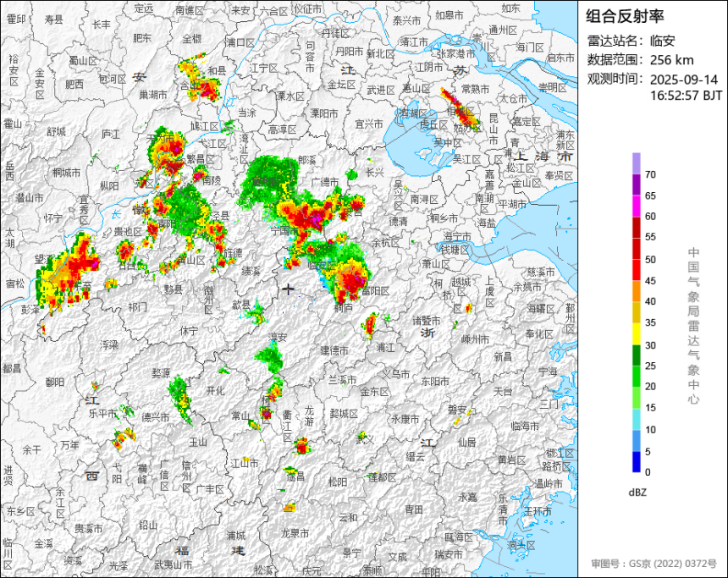Image resolution: width=728 pixels, height=578 pixels.
Task: Pick the purple 65–70 dBZ legend swatch
Action: (637, 184)
